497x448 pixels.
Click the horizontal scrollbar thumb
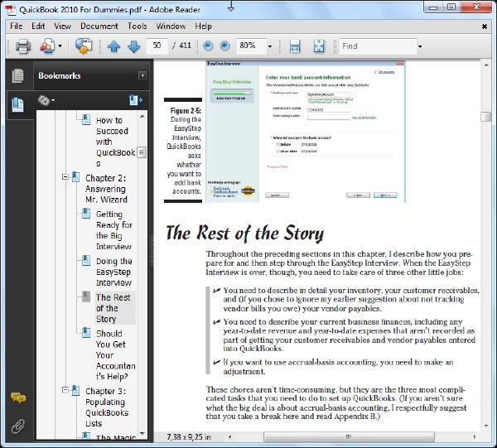(349, 436)
